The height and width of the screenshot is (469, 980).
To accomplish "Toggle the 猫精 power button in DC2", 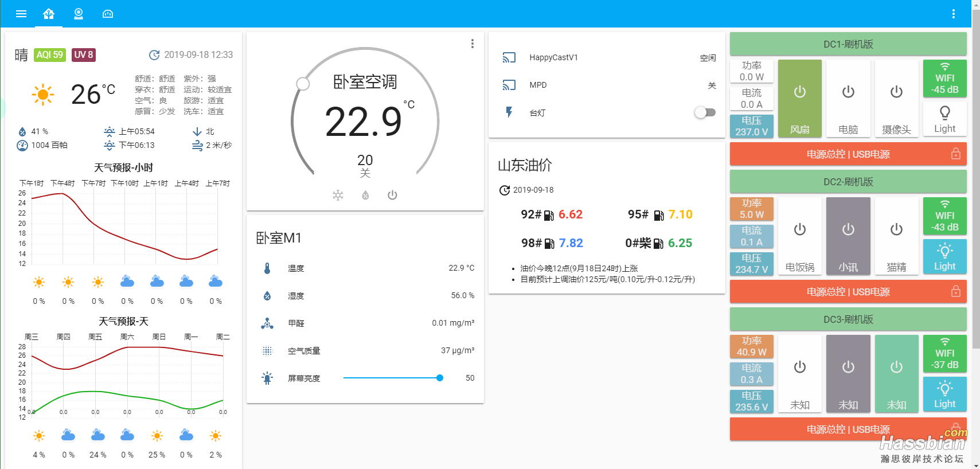I will tap(896, 236).
